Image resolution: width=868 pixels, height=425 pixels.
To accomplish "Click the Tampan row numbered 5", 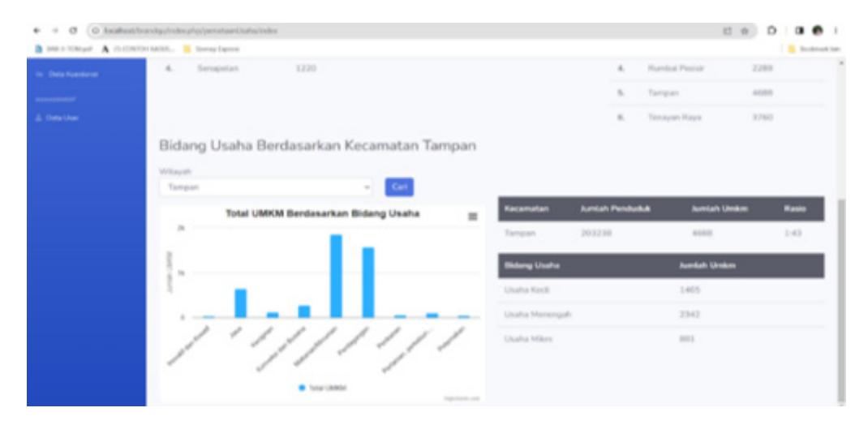I will [x=717, y=93].
